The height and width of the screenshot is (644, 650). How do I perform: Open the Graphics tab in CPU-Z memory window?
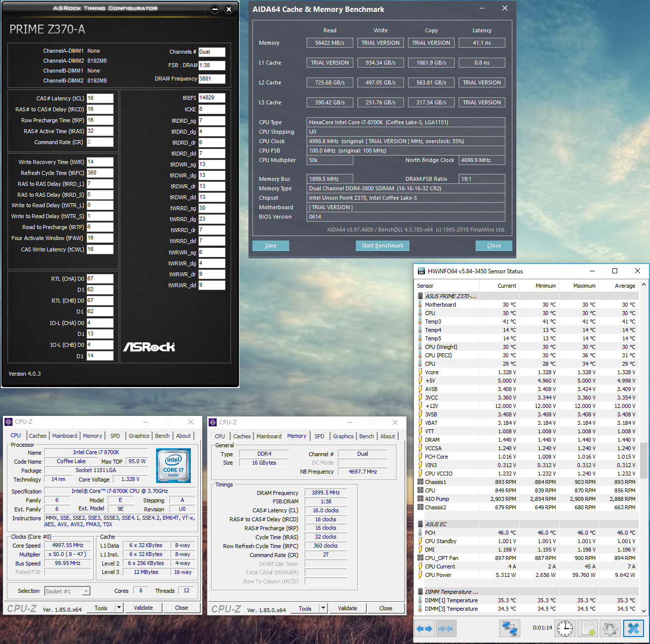pyautogui.click(x=343, y=436)
